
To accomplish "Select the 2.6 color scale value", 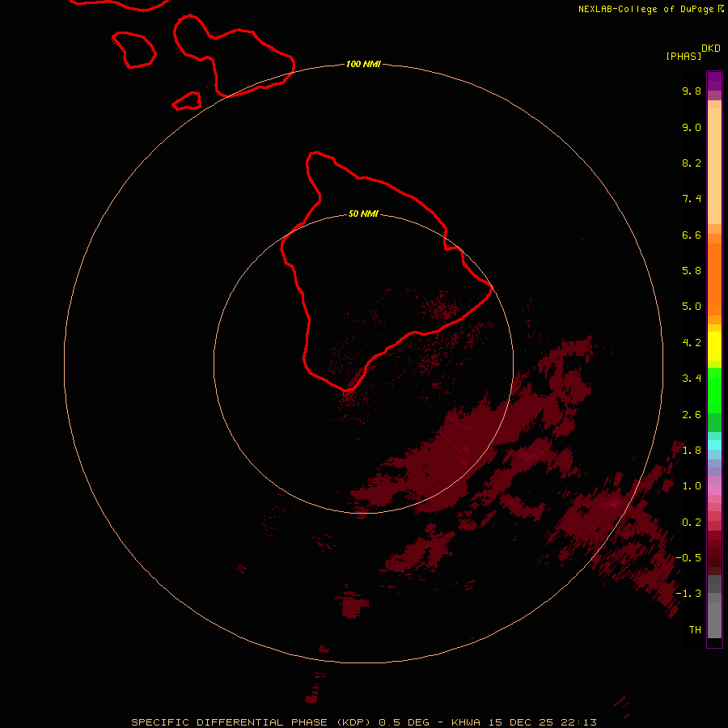I will [692, 415].
